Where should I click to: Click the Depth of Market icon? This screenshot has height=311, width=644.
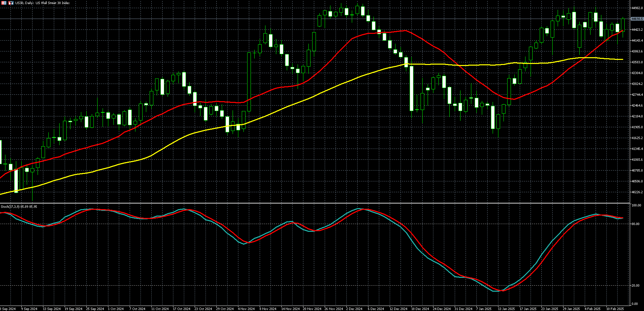pos(11,3)
